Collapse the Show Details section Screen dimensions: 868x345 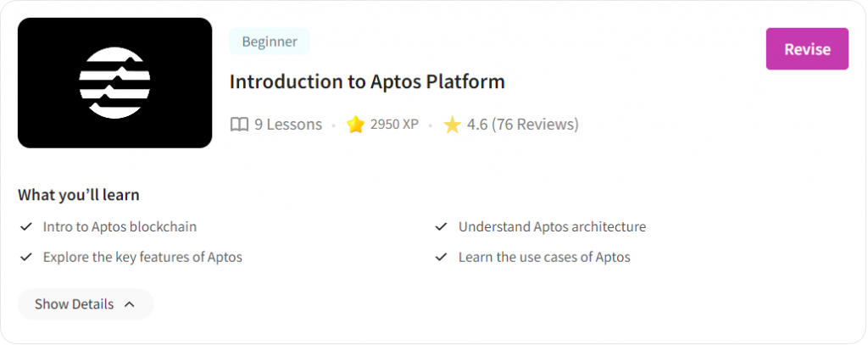pyautogui.click(x=85, y=304)
